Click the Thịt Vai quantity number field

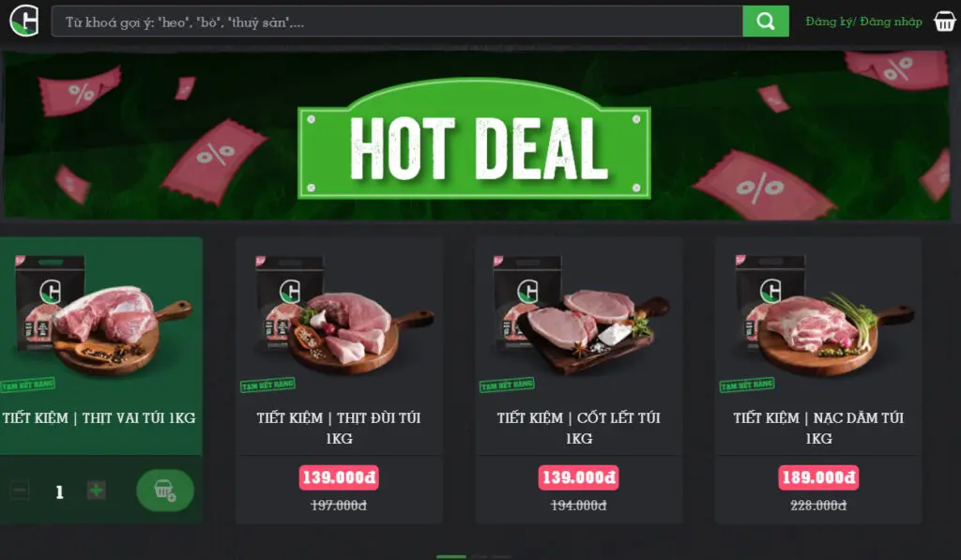click(x=59, y=492)
